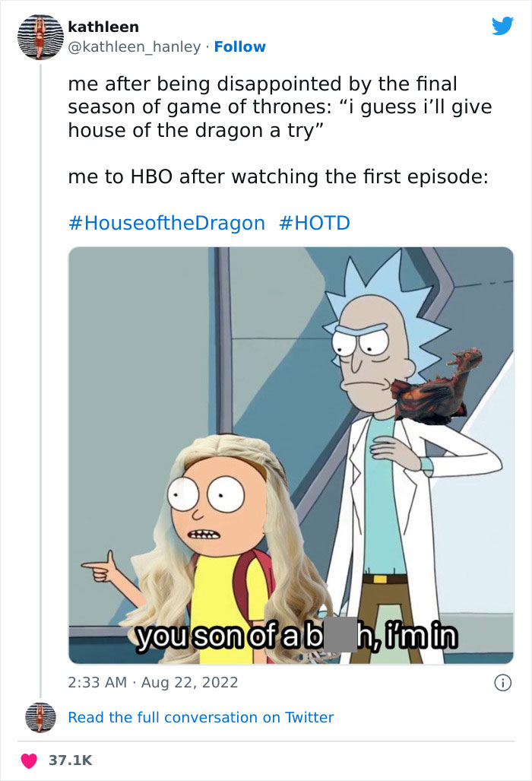The image size is (532, 781).
Task: Click the meme caption subtitle text
Action: pyautogui.click(x=297, y=636)
